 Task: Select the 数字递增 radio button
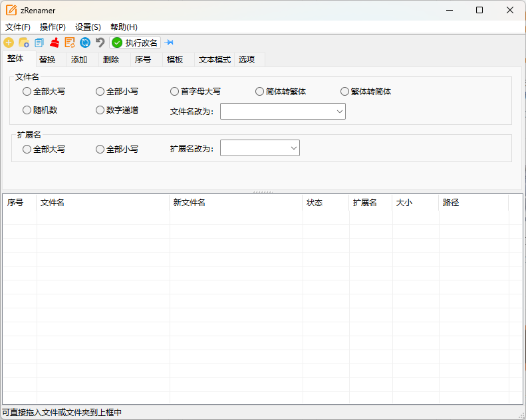tap(100, 110)
